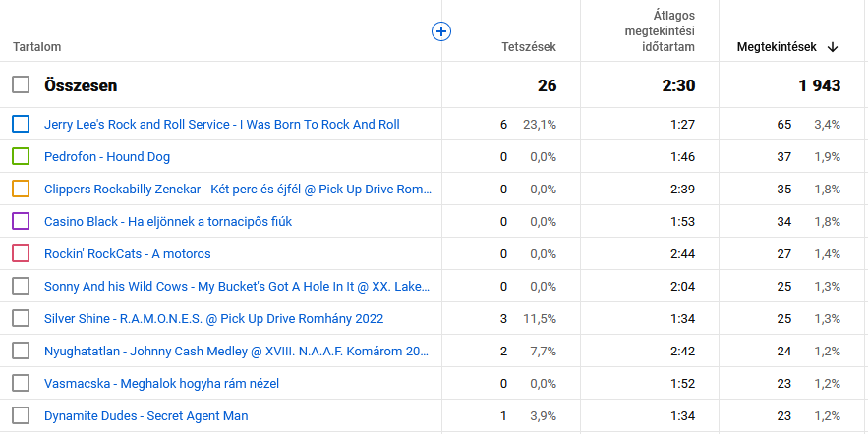
Task: Click views count 27 for Rockin' RockCats
Action: tap(783, 253)
